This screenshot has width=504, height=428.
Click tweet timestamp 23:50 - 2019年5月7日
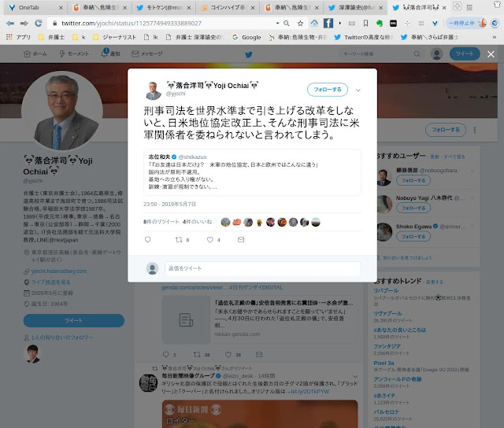coord(169,204)
